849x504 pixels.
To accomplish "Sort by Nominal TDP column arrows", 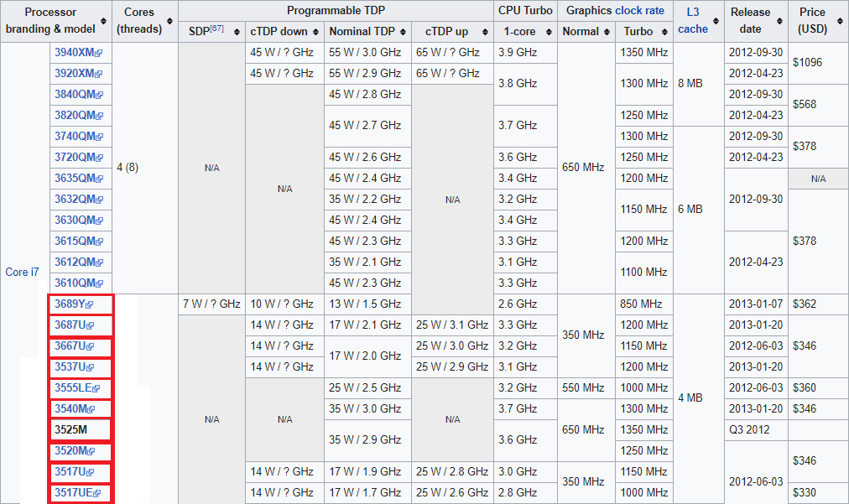I will pyautogui.click(x=403, y=32).
